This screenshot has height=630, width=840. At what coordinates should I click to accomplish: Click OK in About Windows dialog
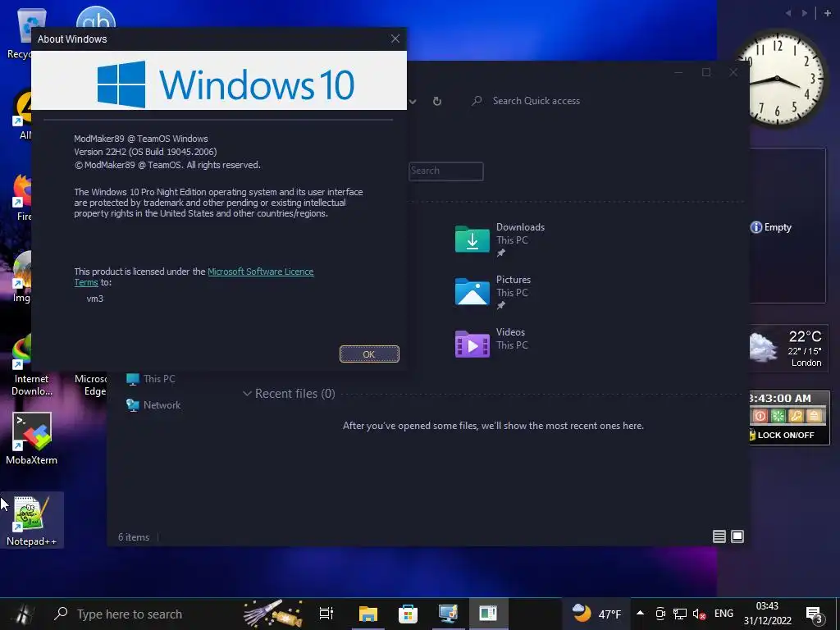tap(369, 354)
